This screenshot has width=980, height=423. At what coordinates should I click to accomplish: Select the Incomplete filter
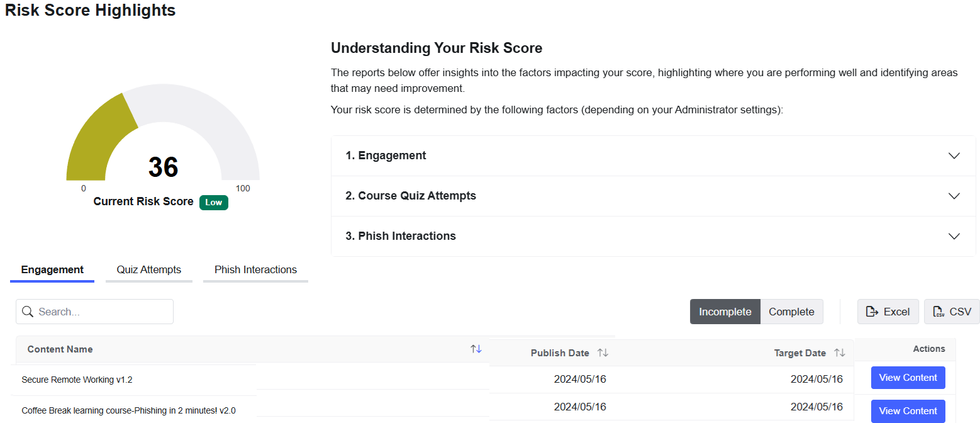point(725,311)
